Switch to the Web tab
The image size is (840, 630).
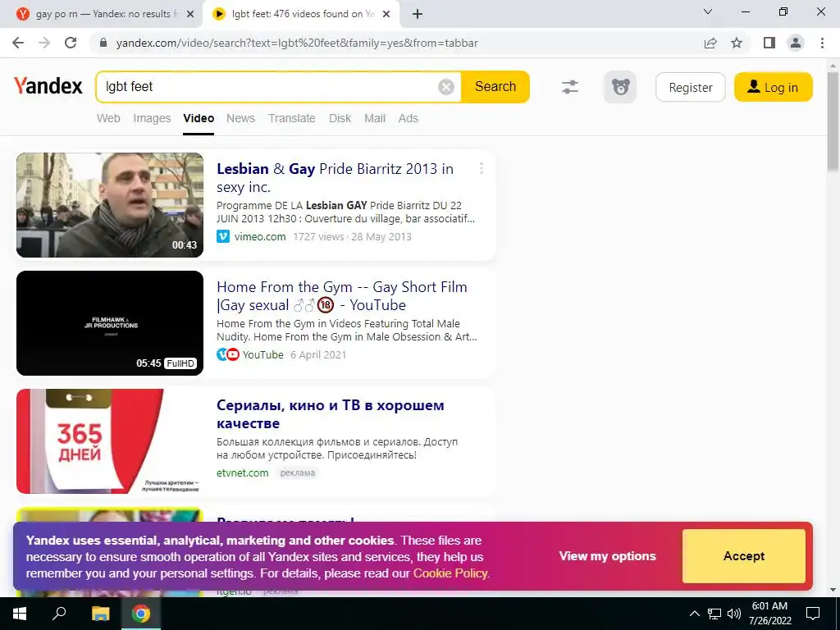[108, 118]
